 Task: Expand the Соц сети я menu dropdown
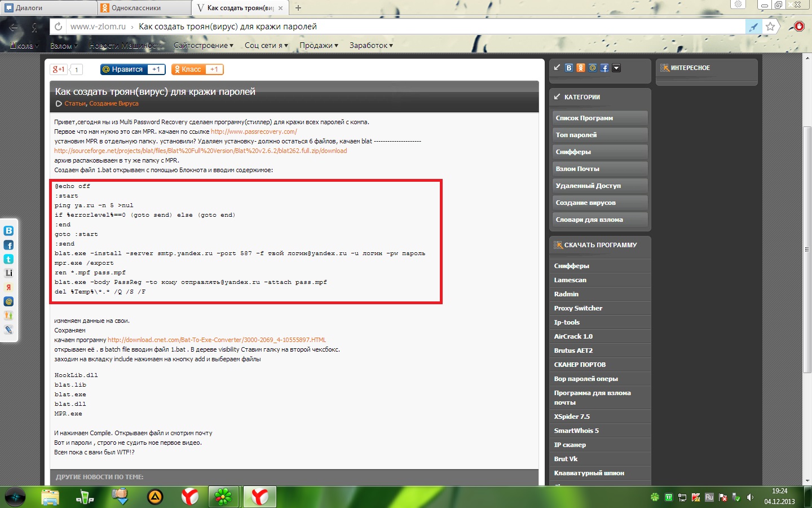pyautogui.click(x=266, y=45)
